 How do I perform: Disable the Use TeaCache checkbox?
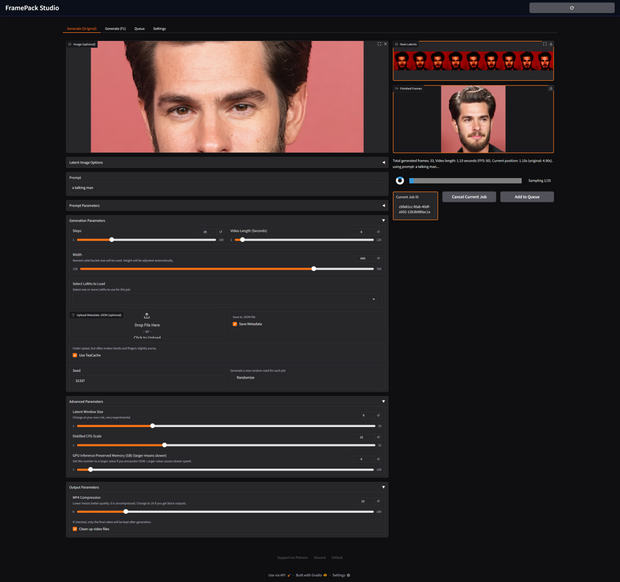point(75,354)
